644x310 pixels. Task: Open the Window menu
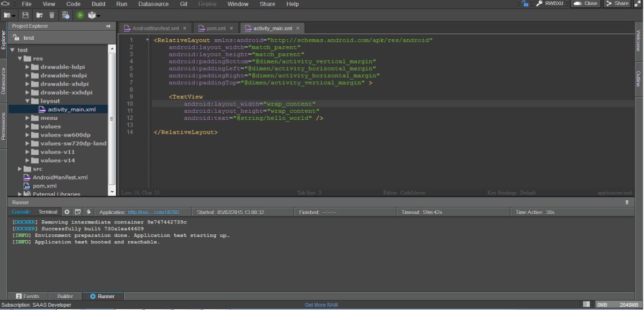tap(238, 4)
